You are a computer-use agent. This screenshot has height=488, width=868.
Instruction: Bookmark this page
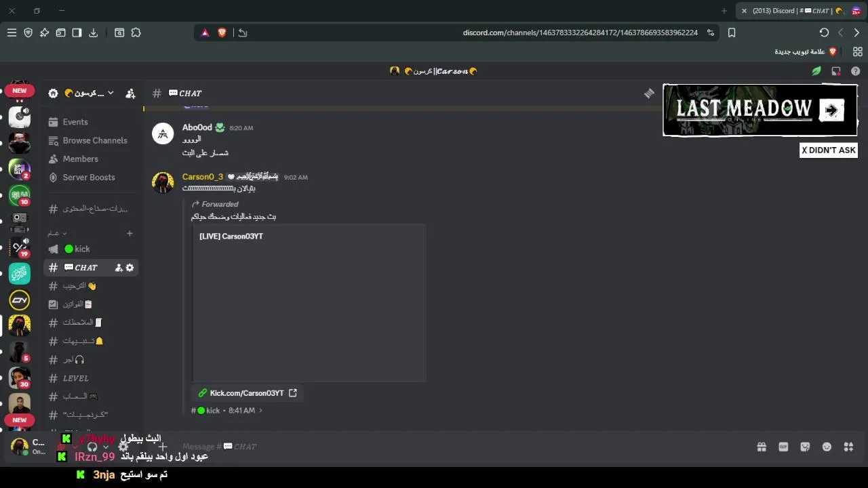(x=732, y=33)
